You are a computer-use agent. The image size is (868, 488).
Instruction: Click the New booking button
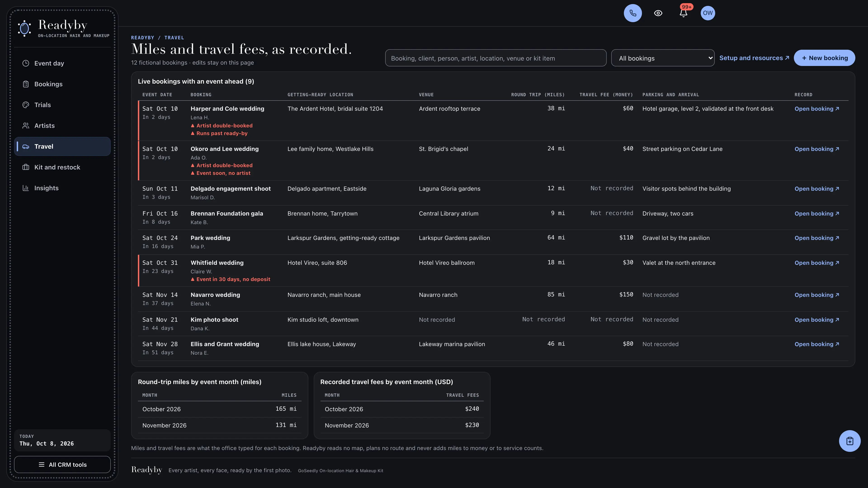click(824, 58)
